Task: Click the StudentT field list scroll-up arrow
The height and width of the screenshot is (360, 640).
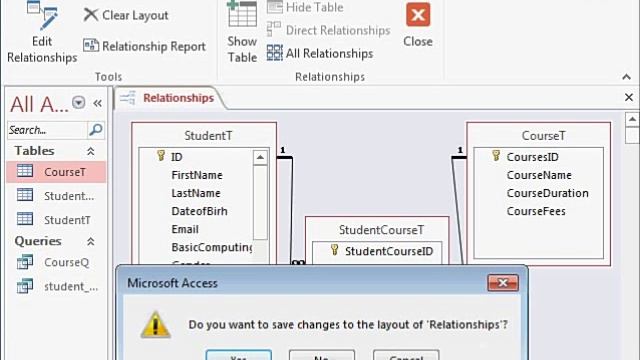Action: tap(260, 158)
